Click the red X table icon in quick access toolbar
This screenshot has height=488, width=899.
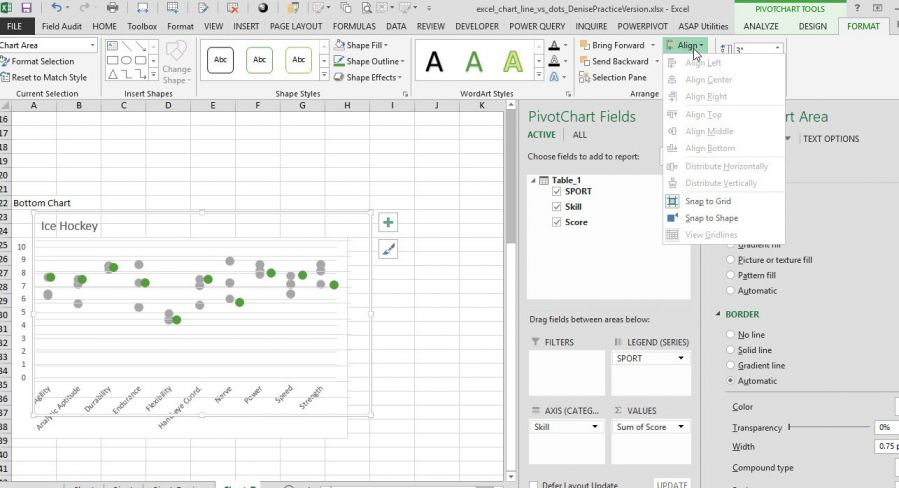pos(232,8)
